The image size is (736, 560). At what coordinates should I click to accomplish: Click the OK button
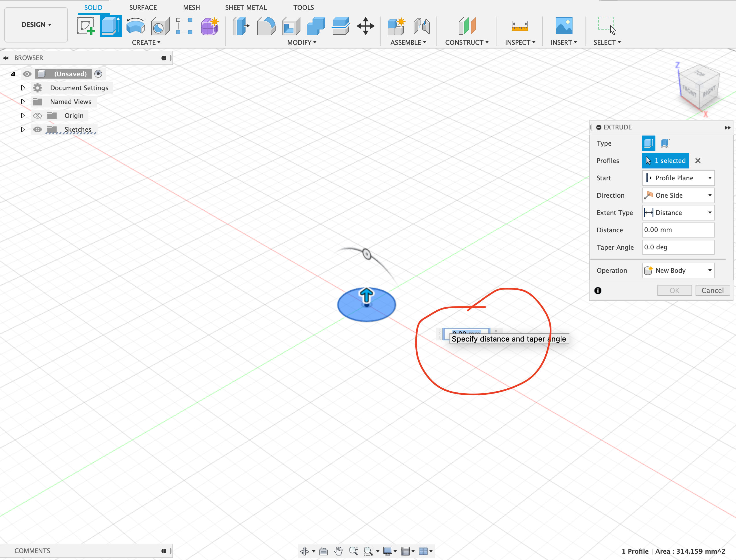674,290
